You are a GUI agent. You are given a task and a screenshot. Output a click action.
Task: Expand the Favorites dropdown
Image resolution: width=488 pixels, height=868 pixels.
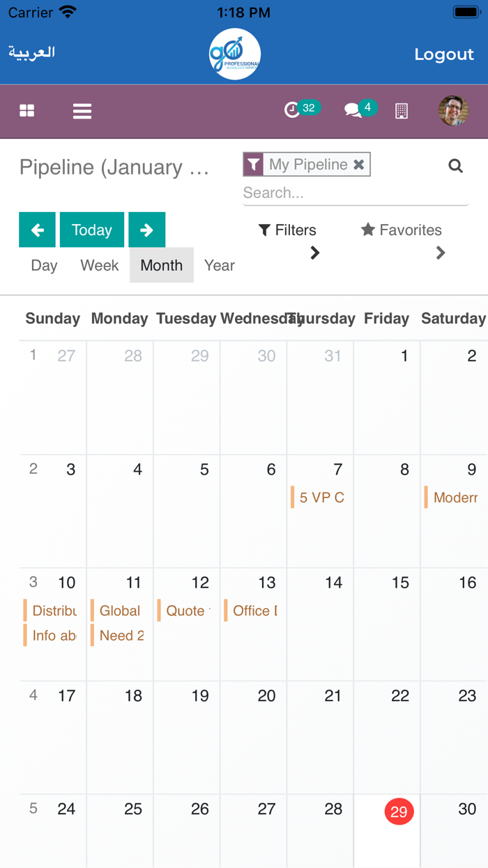point(402,230)
